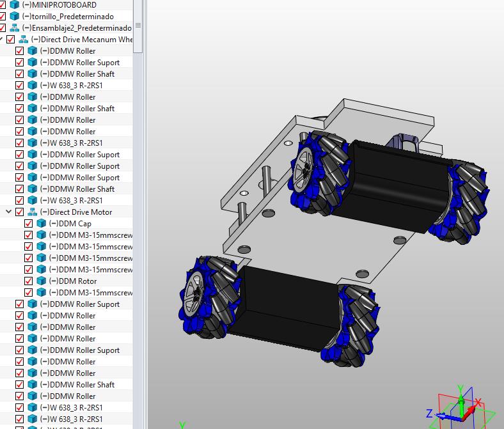Screen dimensions: 504x429
Task: Select the tornillo_Predeterminado label
Action: coord(68,17)
